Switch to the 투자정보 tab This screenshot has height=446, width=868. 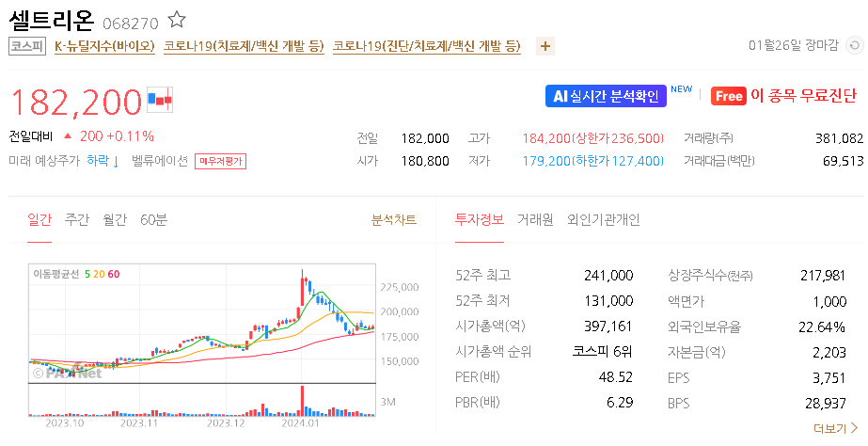480,219
